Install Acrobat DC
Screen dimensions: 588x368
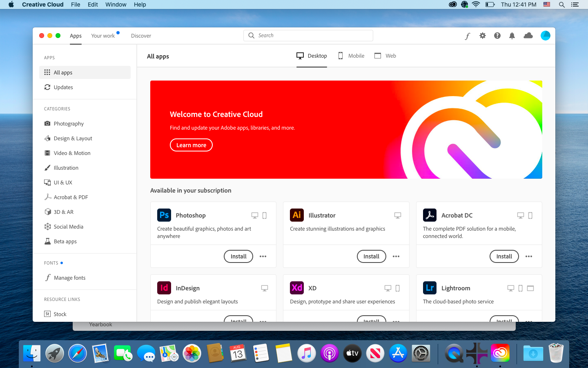(504, 256)
